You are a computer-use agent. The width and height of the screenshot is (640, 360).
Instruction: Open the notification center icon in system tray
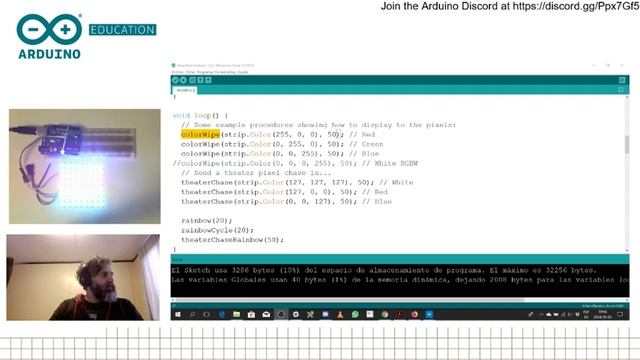620,314
